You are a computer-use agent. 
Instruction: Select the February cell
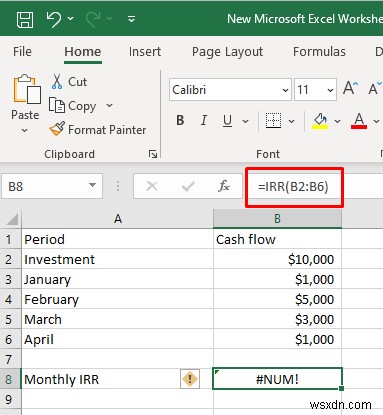[x=118, y=299]
